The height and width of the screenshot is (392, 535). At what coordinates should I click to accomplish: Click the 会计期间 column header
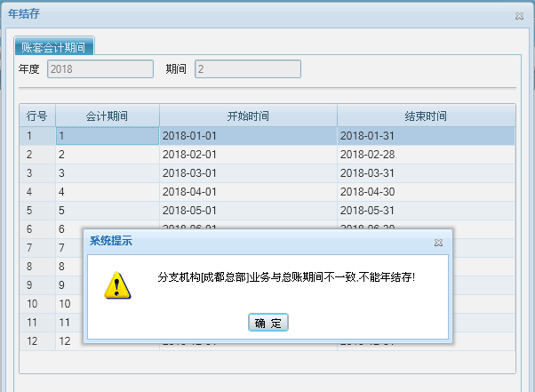pyautogui.click(x=108, y=116)
